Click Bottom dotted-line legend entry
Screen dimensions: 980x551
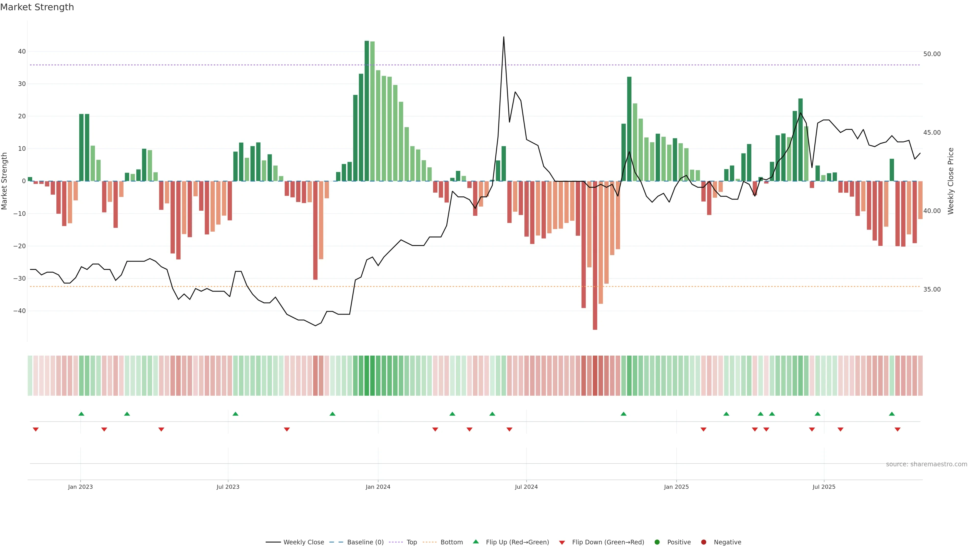click(451, 542)
